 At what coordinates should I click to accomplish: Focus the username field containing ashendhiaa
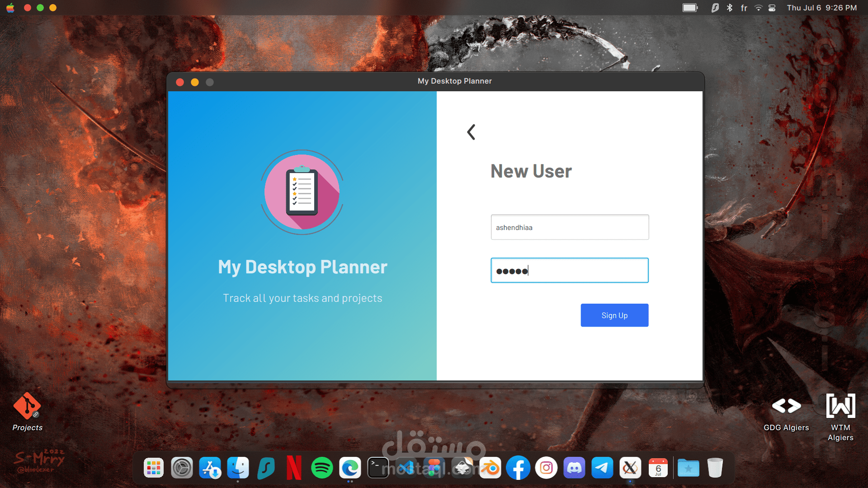click(x=570, y=227)
